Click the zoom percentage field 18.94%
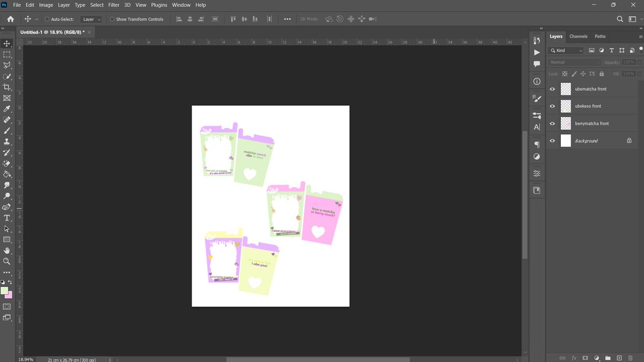 pos(26,360)
